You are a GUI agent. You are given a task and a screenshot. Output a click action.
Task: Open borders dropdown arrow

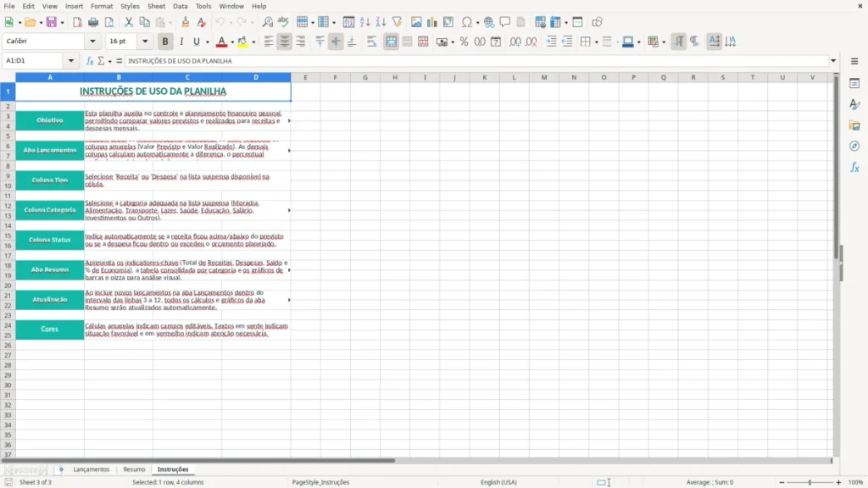(x=596, y=42)
